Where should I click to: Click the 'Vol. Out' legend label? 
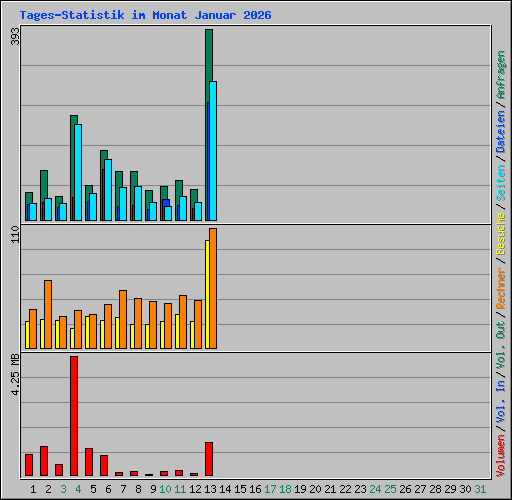click(x=501, y=345)
